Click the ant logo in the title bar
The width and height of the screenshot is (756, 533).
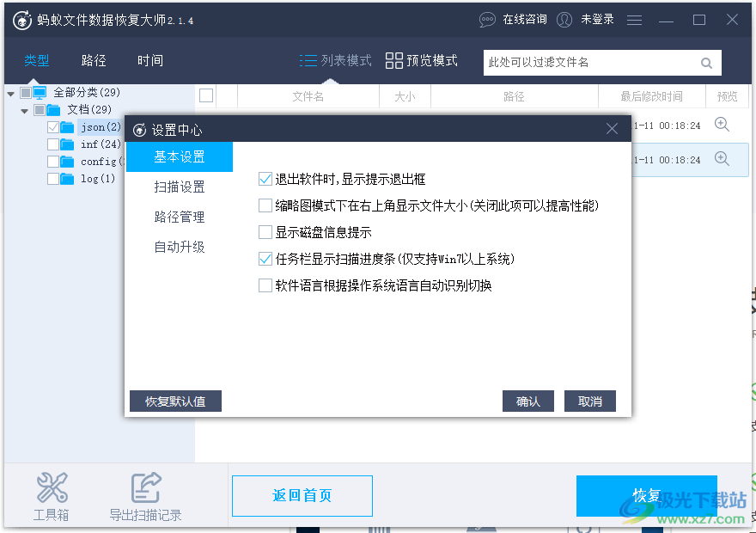[x=23, y=19]
